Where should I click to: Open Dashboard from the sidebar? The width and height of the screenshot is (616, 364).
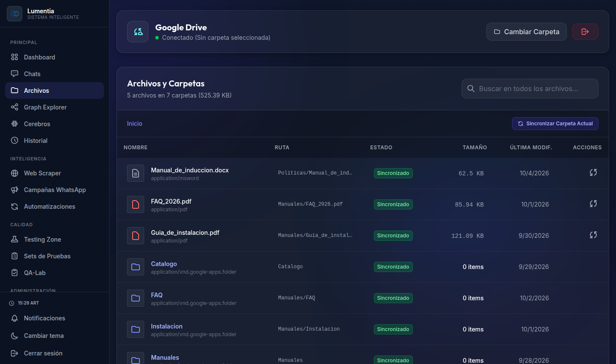[x=54, y=57]
